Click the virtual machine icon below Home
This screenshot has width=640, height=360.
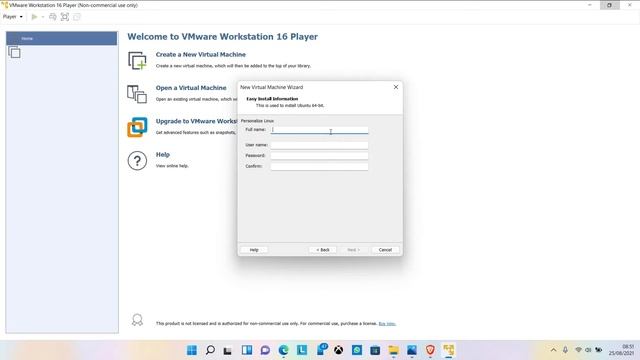click(14, 52)
